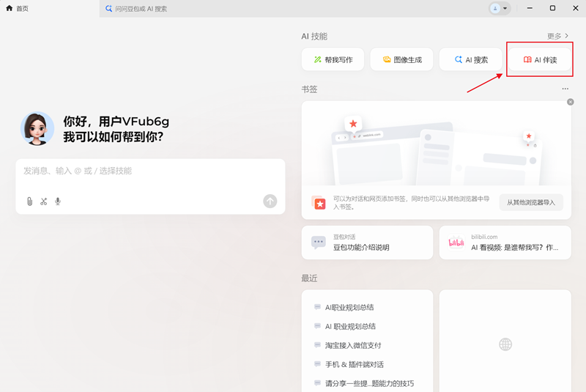Open the 帮我写作 skill
Screen dimensions: 586x392
333,59
